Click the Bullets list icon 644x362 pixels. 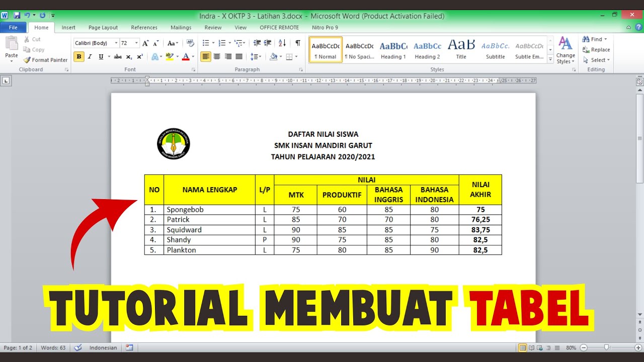(206, 43)
